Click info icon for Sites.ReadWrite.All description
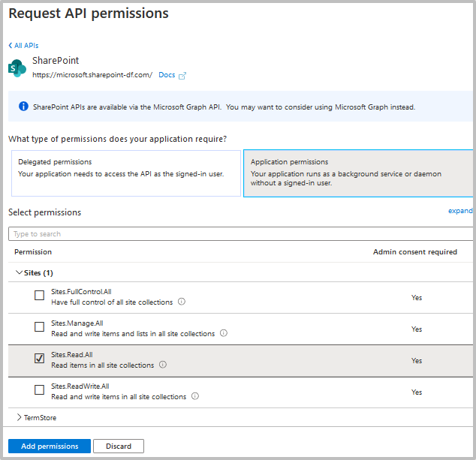The width and height of the screenshot is (476, 460). click(195, 396)
